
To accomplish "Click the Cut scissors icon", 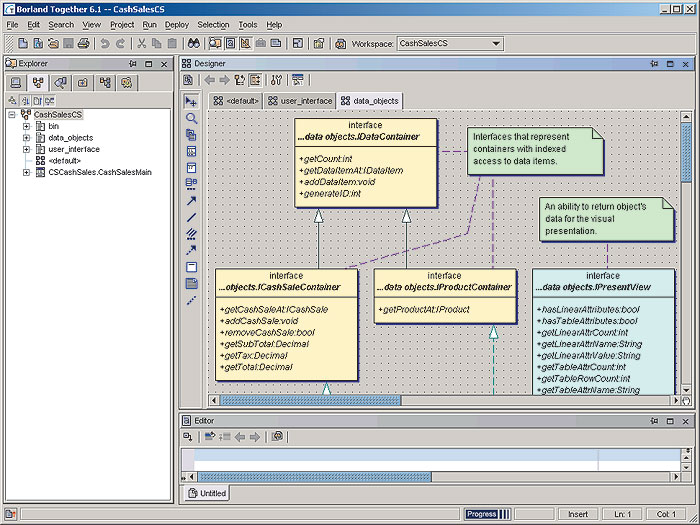I will (x=142, y=43).
